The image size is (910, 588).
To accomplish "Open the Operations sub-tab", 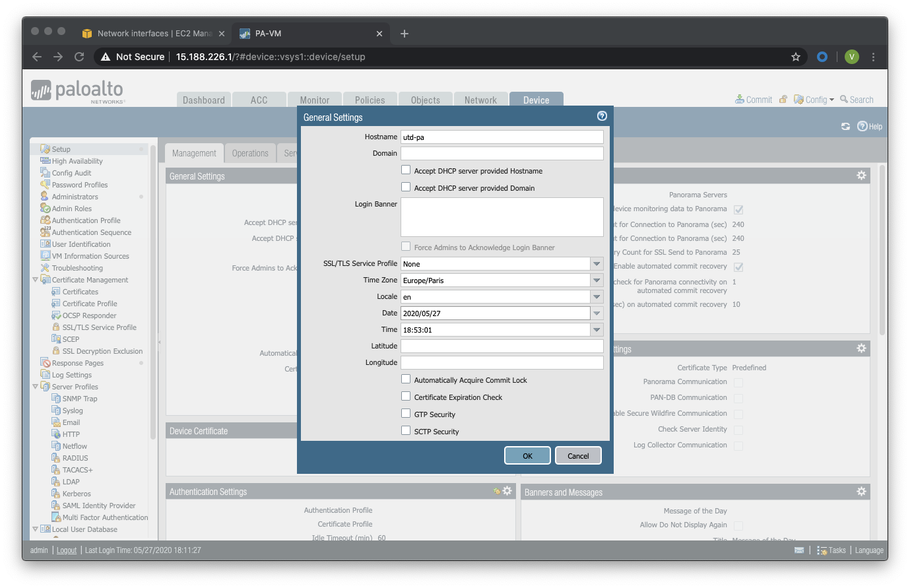I will tap(250, 153).
